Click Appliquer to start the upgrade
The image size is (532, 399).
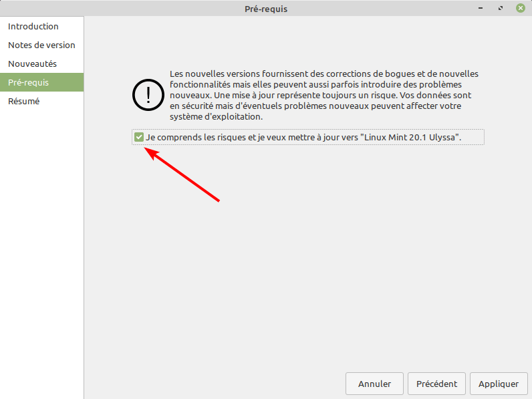click(499, 384)
